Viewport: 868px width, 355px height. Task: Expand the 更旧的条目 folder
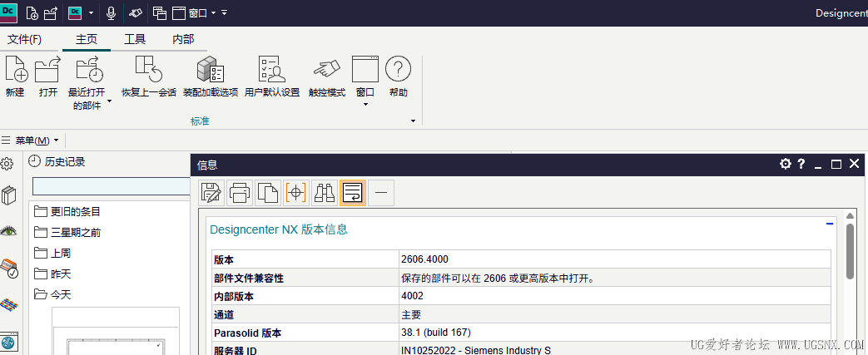(67, 211)
